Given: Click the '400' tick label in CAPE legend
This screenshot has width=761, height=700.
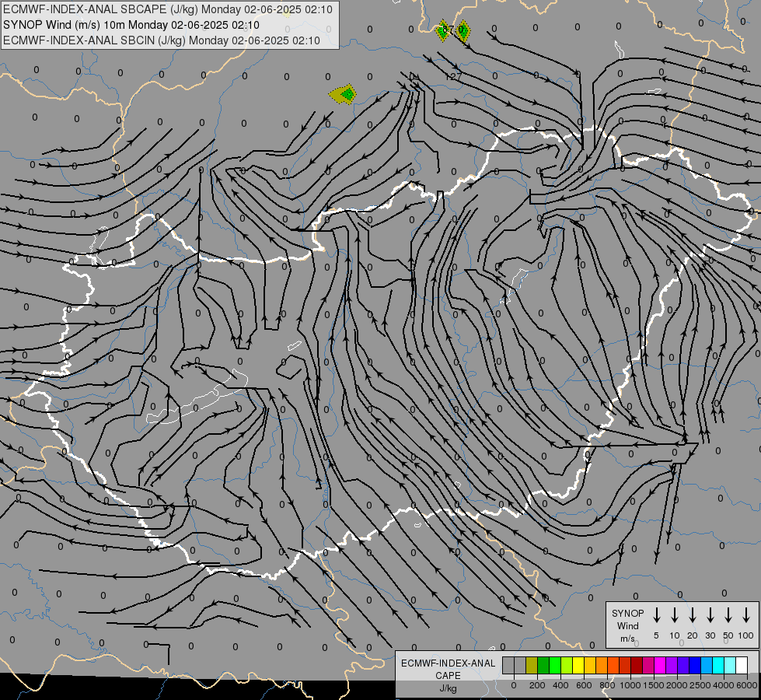Looking at the screenshot, I should coord(560,685).
